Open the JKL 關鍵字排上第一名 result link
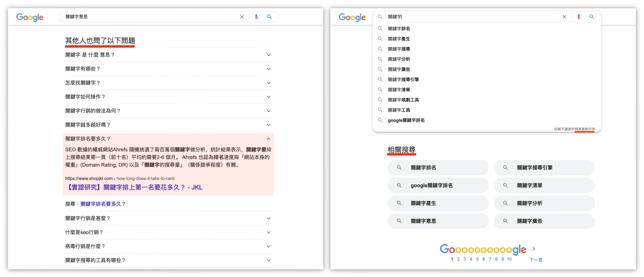Screen dimensions: 644x277 click(135, 187)
